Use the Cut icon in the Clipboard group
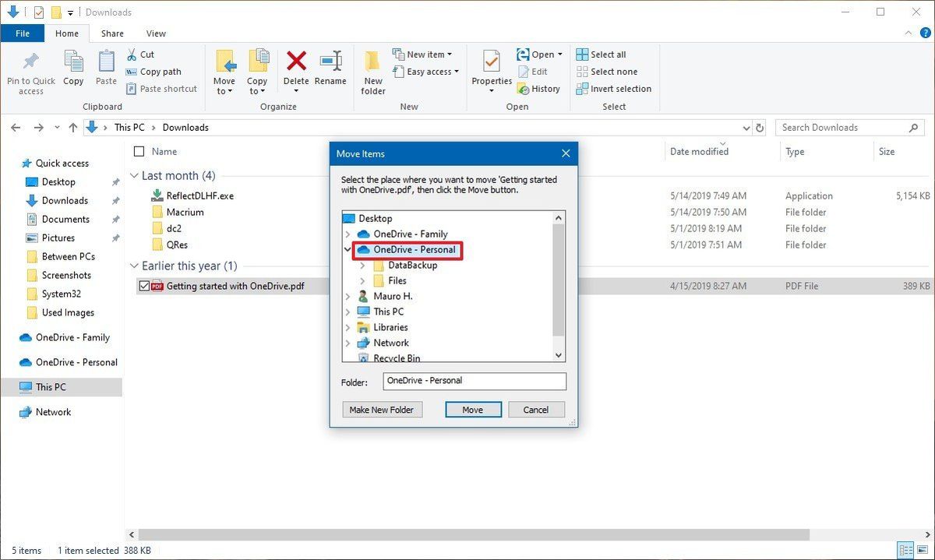Screen dimensions: 935x560 [132, 55]
